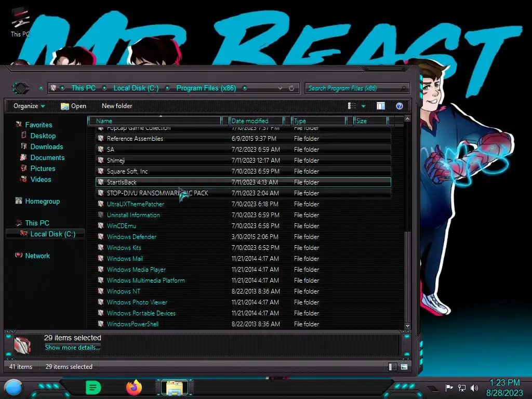Open Downloads in the navigation pane

click(x=46, y=147)
